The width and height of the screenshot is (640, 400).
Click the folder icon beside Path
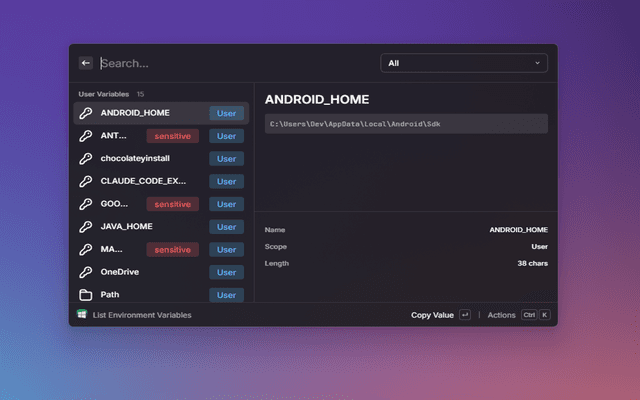(x=86, y=295)
